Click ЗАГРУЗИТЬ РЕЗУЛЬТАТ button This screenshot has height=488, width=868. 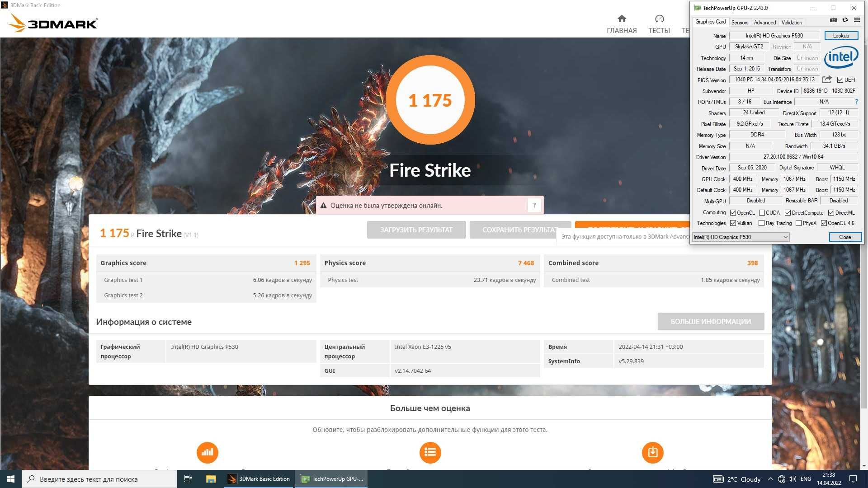click(x=416, y=230)
